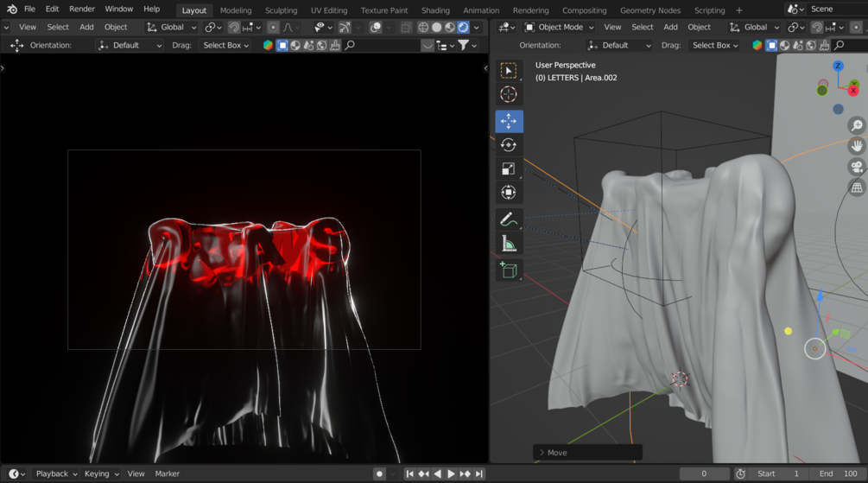This screenshot has height=483, width=868.
Task: Play the animation in reverse
Action: [437, 473]
